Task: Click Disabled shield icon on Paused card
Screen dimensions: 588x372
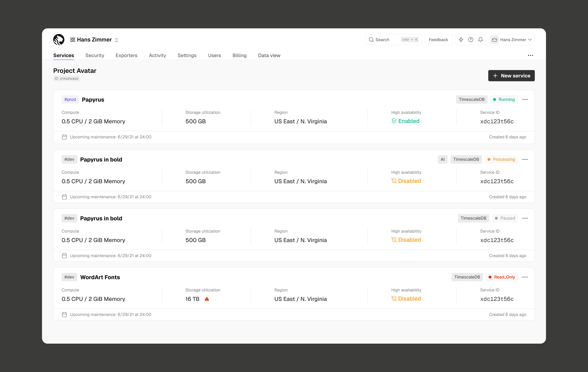Action: [394, 240]
